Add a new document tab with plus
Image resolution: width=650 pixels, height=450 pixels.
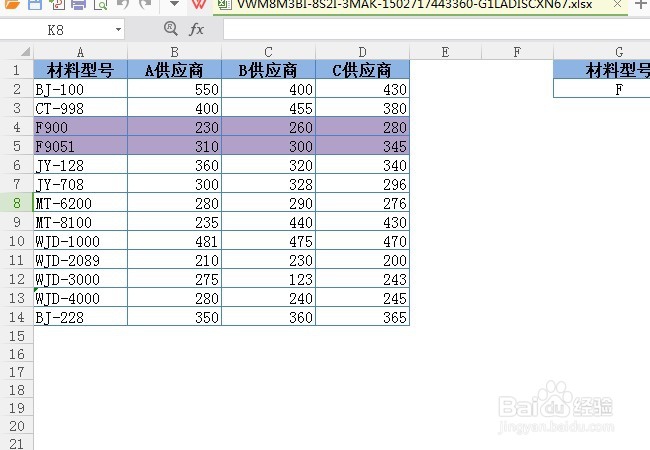tap(640, 4)
